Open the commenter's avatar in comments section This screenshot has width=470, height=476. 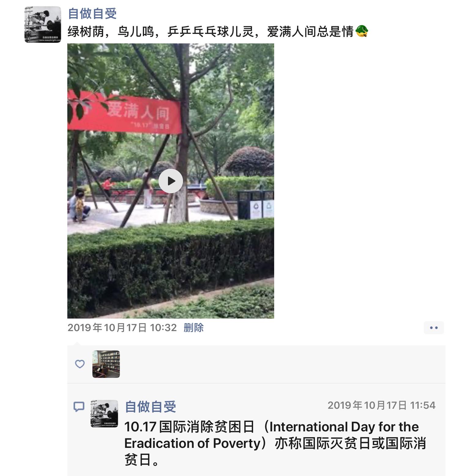click(x=104, y=414)
